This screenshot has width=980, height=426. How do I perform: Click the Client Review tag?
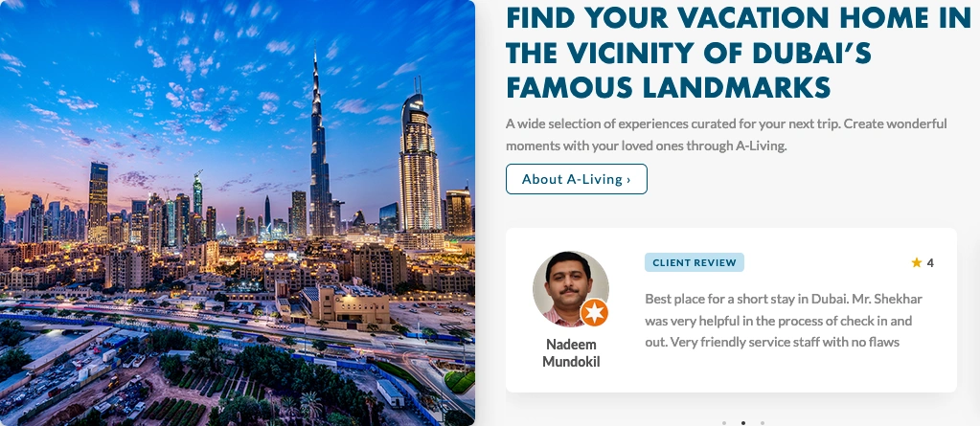[x=695, y=262]
